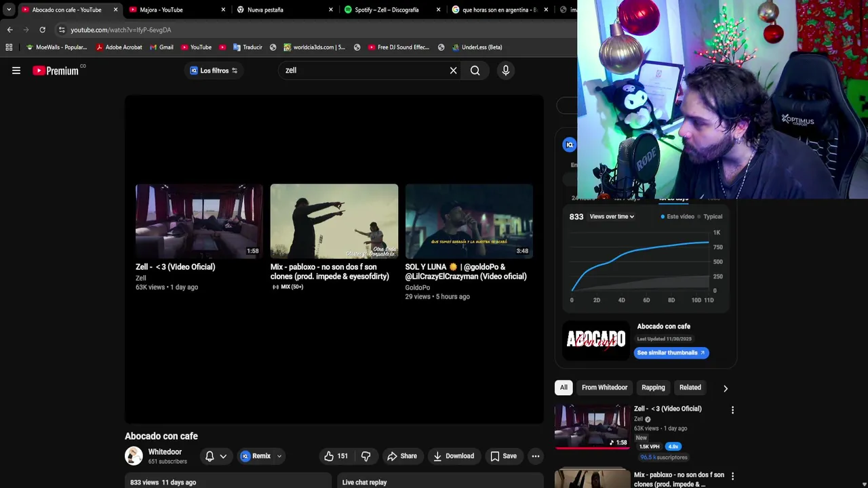The width and height of the screenshot is (868, 488).
Task: Go back with the browser back arrow
Action: pos(9,30)
